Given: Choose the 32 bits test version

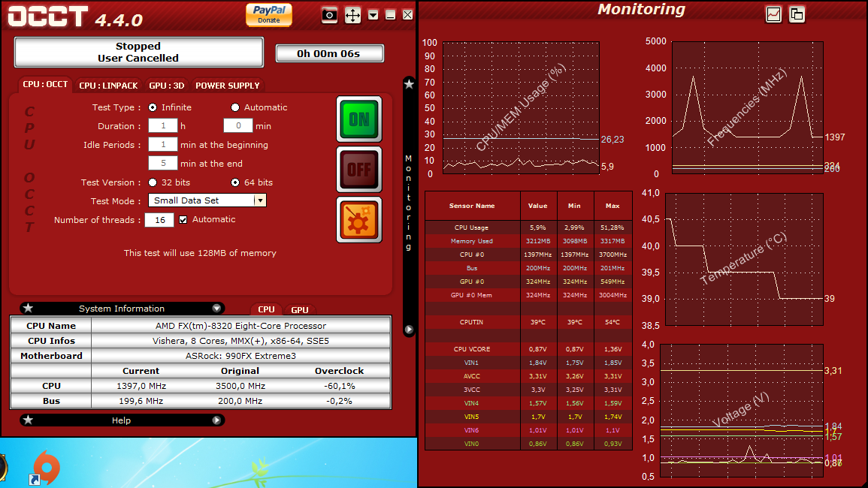Looking at the screenshot, I should [x=153, y=182].
